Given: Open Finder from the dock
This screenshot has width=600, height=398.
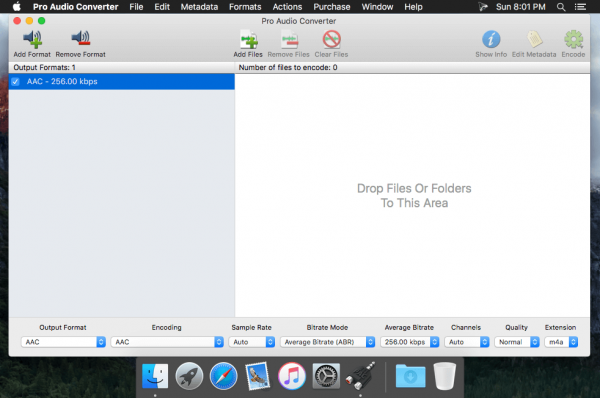Looking at the screenshot, I should (x=155, y=376).
